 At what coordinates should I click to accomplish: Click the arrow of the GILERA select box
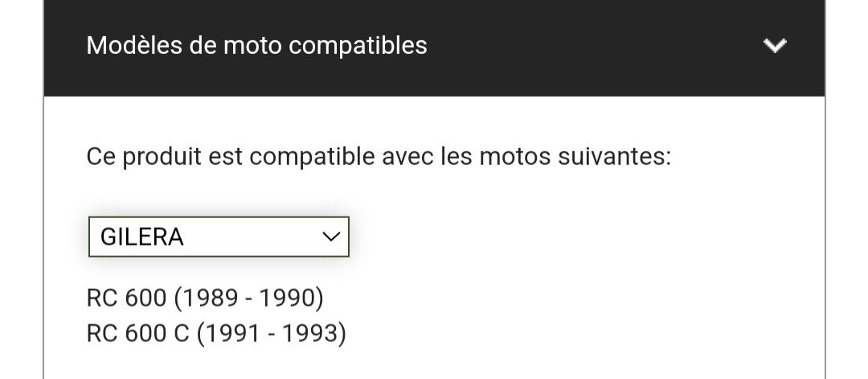330,237
